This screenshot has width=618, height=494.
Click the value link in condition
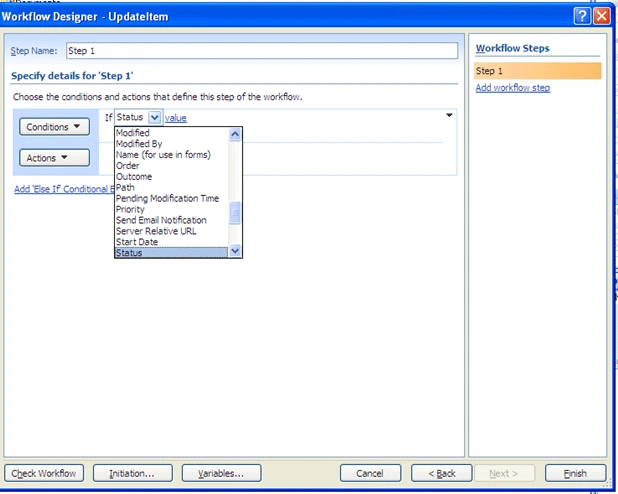coord(175,117)
